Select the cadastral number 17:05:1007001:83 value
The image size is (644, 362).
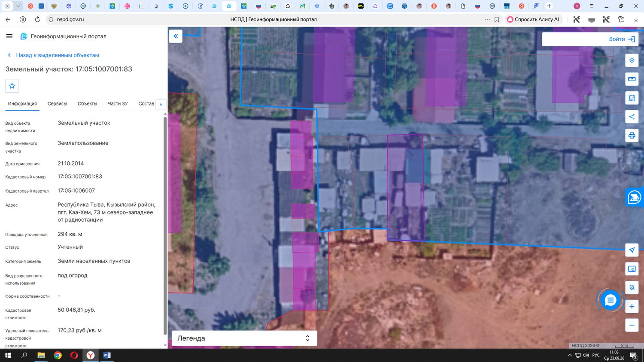(80, 177)
